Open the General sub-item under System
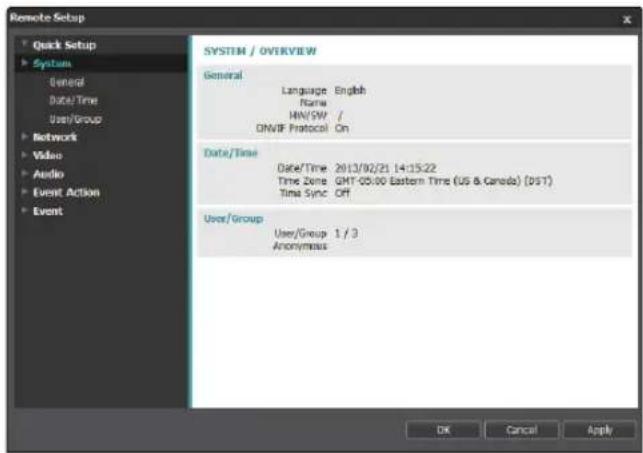Image resolution: width=643 pixels, height=453 pixels. (x=67, y=82)
